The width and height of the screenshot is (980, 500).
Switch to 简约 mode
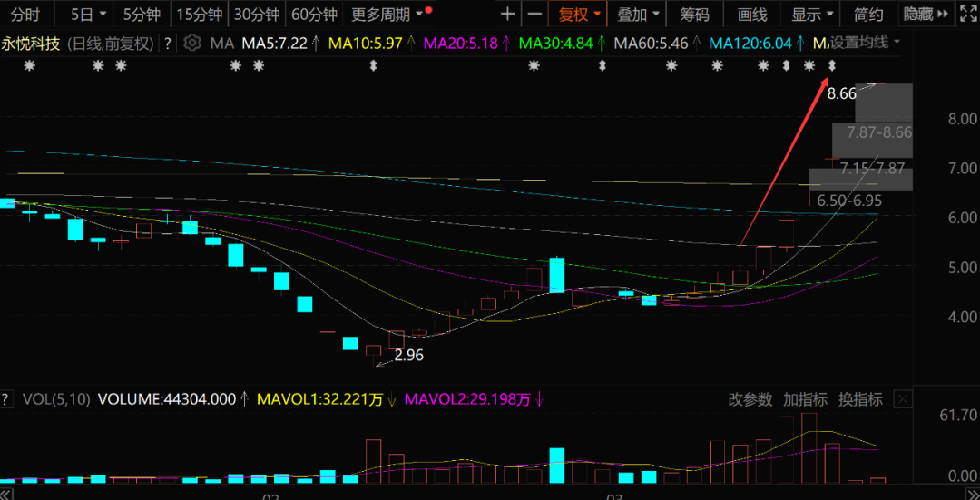point(869,14)
